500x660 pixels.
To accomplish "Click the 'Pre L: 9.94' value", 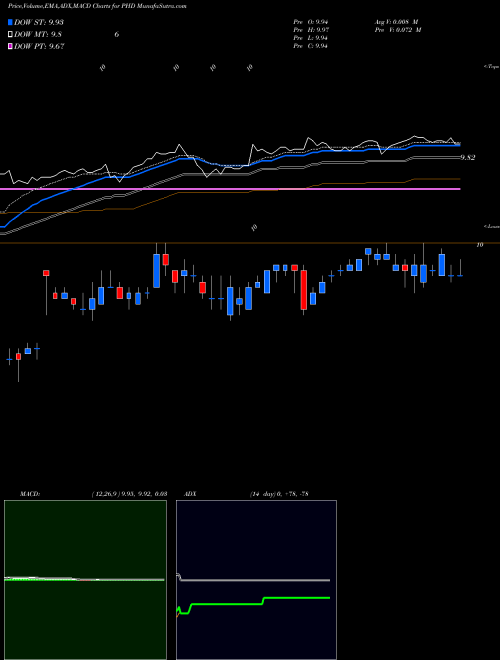I will tap(311, 38).
